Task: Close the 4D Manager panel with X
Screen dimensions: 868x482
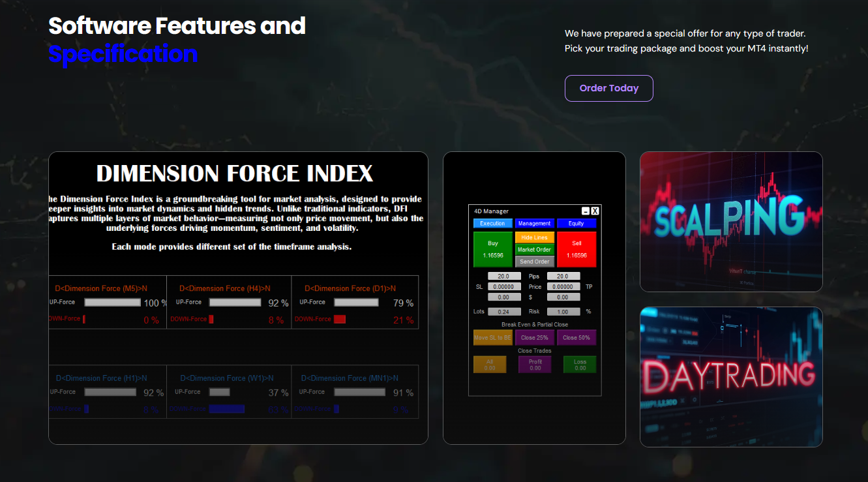Action: pyautogui.click(x=595, y=211)
